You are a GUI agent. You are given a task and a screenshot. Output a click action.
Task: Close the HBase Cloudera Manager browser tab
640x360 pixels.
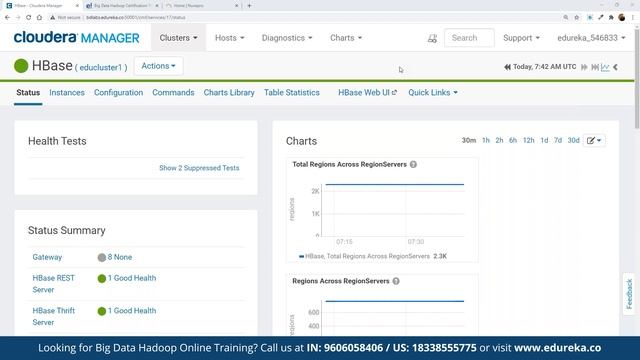77,6
